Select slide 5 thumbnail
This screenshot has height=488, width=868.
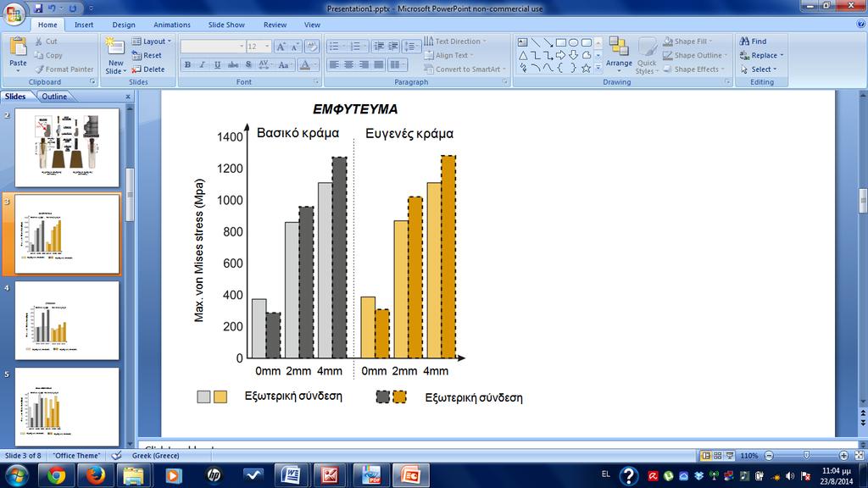(x=67, y=408)
